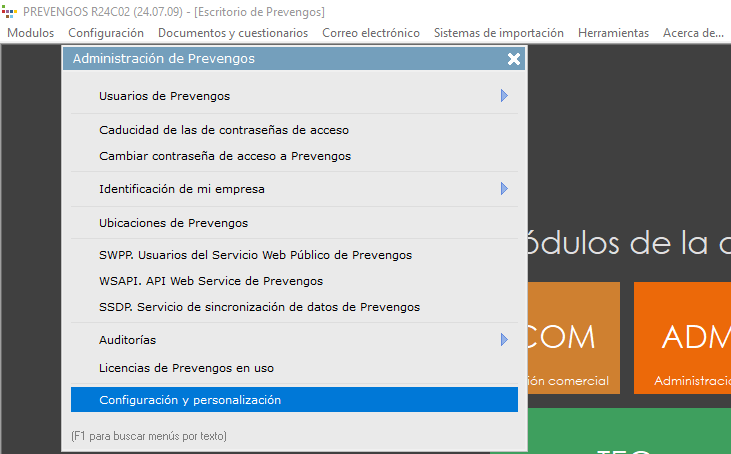
Task: Expand the Usuarios de Prevengos submenu arrow
Action: (x=504, y=96)
